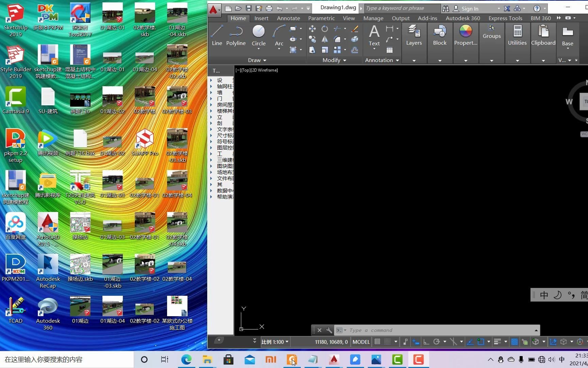Toggle polar tracking in status bar
588x368 pixels.
[437, 342]
